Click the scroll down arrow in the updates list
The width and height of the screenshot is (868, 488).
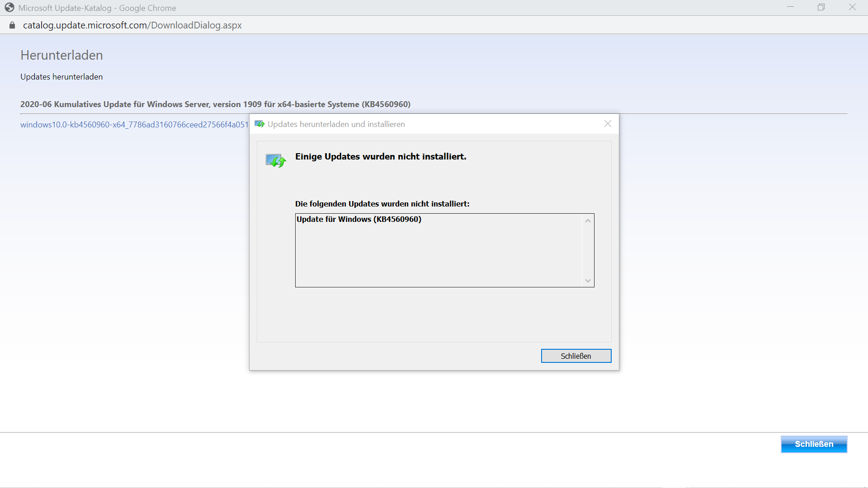click(588, 281)
